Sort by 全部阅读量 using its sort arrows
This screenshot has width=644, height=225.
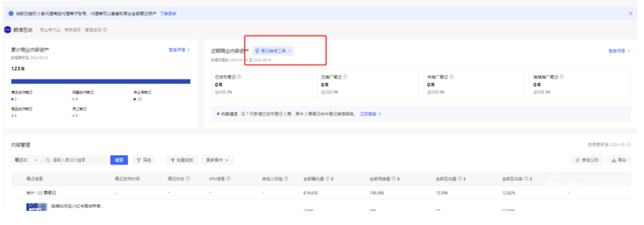[x=398, y=179]
